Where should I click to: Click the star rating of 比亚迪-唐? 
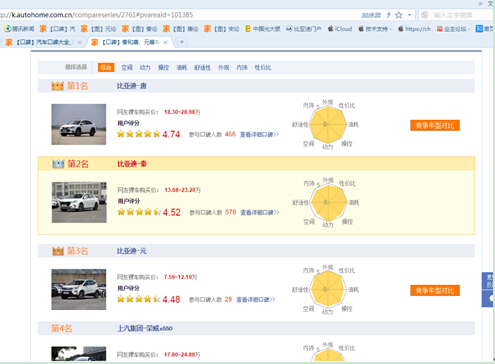click(138, 134)
